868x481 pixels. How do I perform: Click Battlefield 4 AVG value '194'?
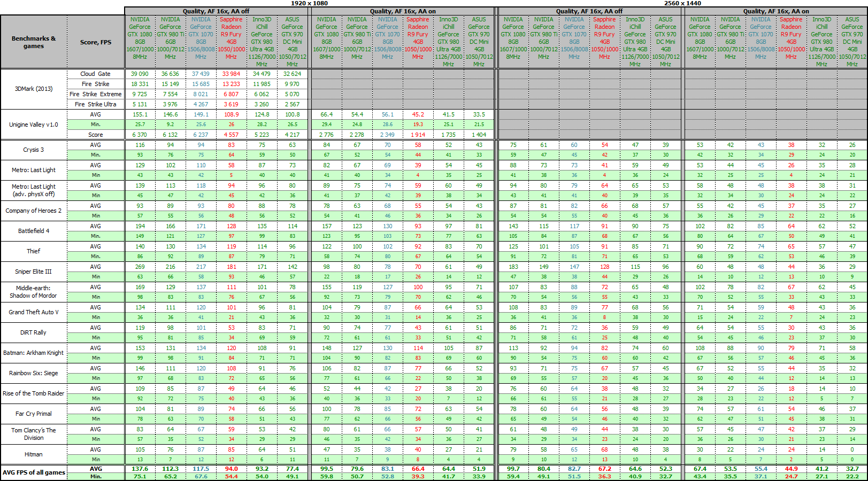(140, 226)
